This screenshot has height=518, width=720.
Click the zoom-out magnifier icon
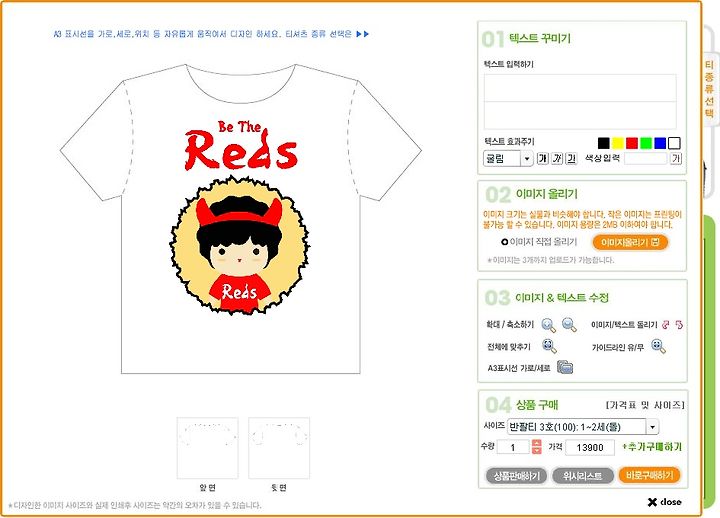(x=569, y=325)
